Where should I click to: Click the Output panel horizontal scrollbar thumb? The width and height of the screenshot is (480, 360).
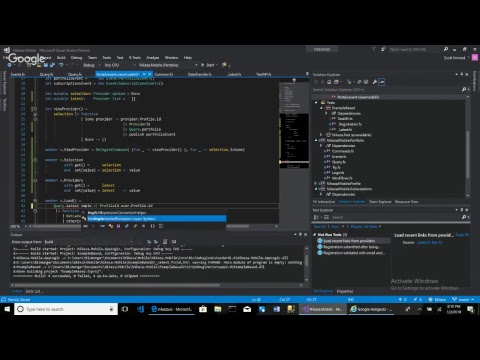(x=117, y=285)
